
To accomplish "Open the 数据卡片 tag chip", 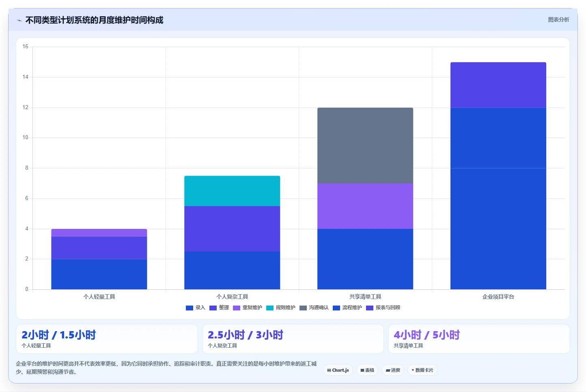I will pyautogui.click(x=422, y=370).
